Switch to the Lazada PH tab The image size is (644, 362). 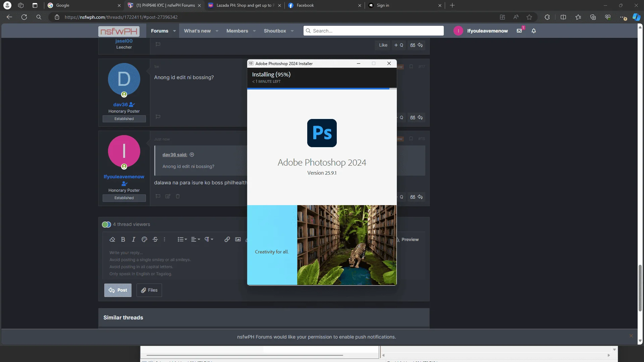[244, 5]
